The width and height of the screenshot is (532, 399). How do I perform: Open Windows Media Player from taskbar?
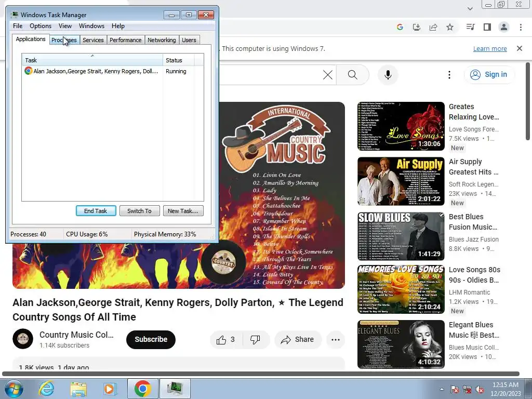pyautogui.click(x=110, y=389)
